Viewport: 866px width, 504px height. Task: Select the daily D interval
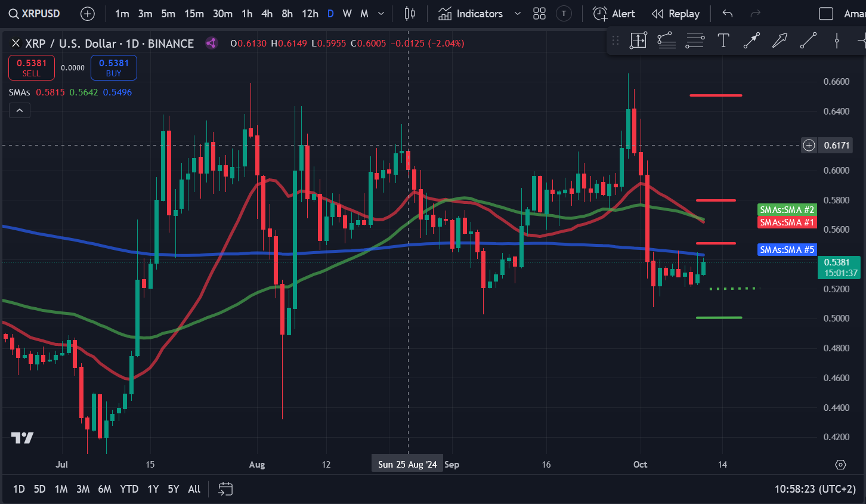pos(330,13)
